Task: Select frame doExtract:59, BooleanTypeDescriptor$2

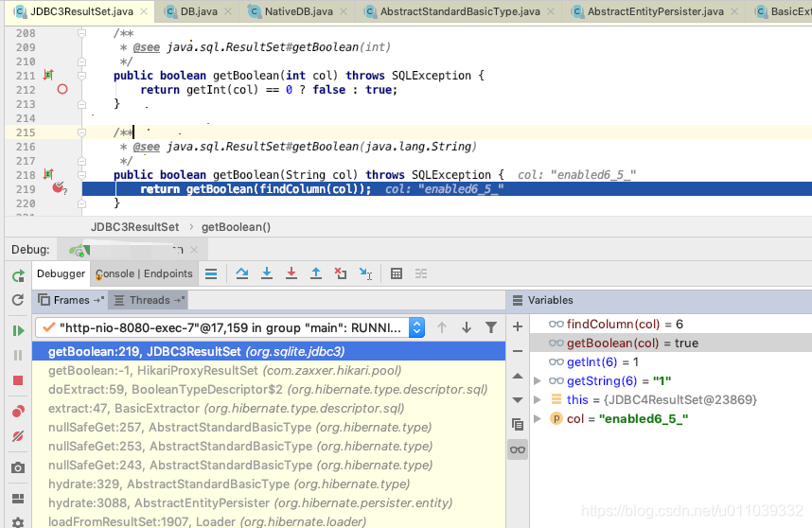Action: tap(268, 389)
